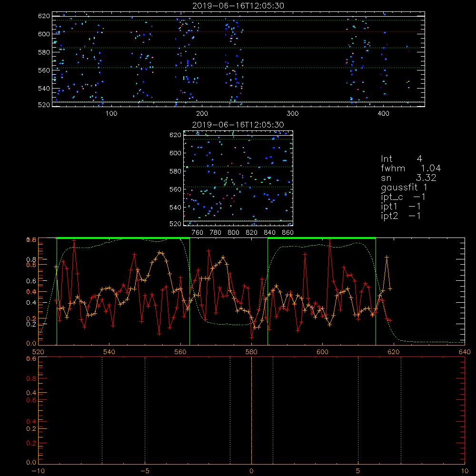Click the '580' x-axis label of profile plot
The height and width of the screenshot is (476, 476).
[251, 352]
